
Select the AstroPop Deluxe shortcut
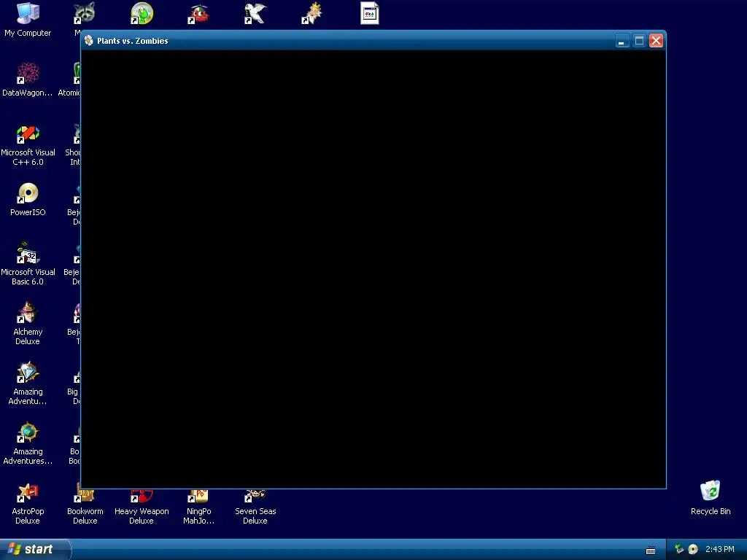[28, 504]
